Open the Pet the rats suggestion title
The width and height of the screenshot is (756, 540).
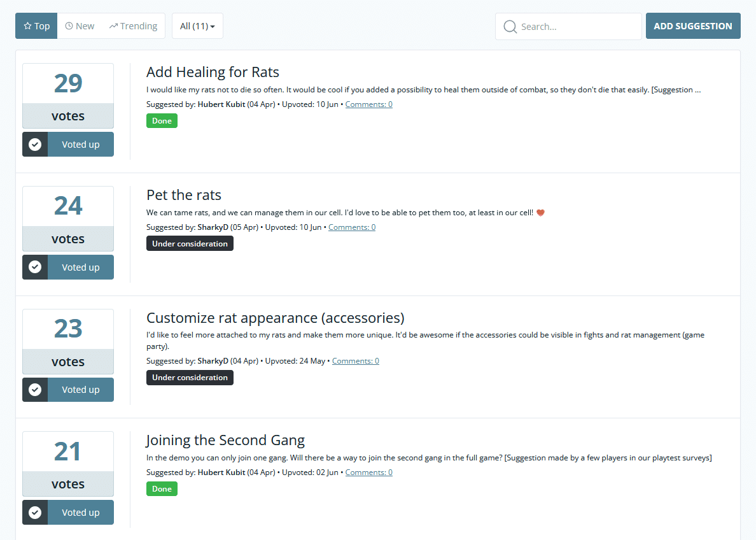pos(184,195)
